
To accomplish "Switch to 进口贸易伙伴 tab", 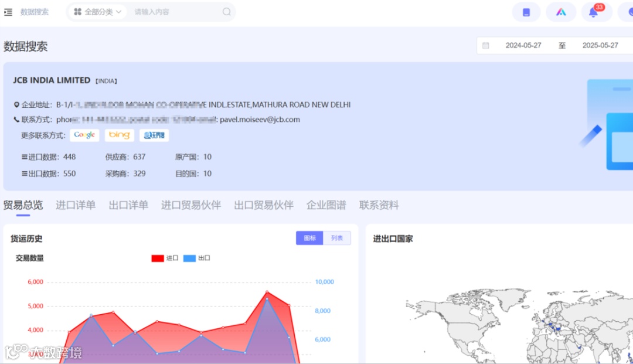I will tap(191, 205).
